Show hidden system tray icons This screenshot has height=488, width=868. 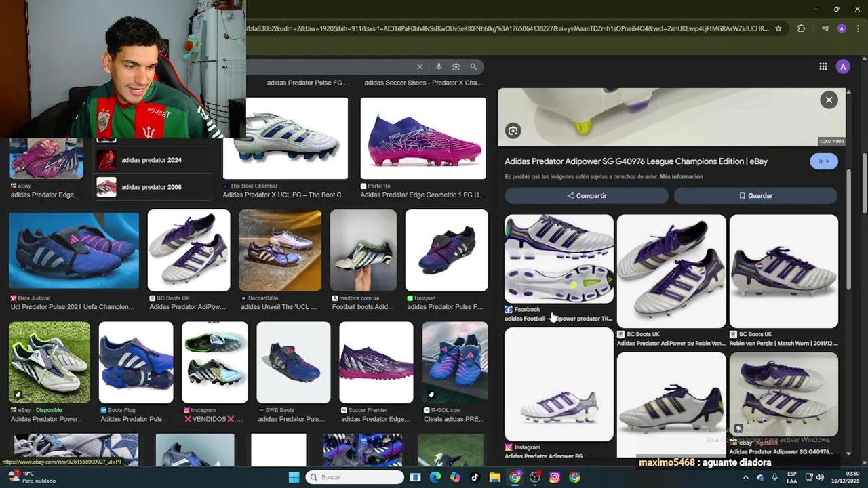tap(745, 477)
